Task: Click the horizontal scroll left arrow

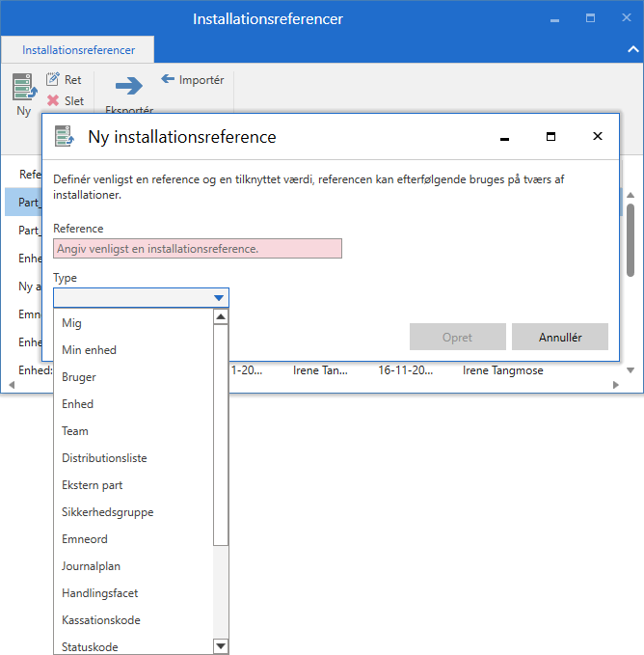Action: pyautogui.click(x=12, y=385)
